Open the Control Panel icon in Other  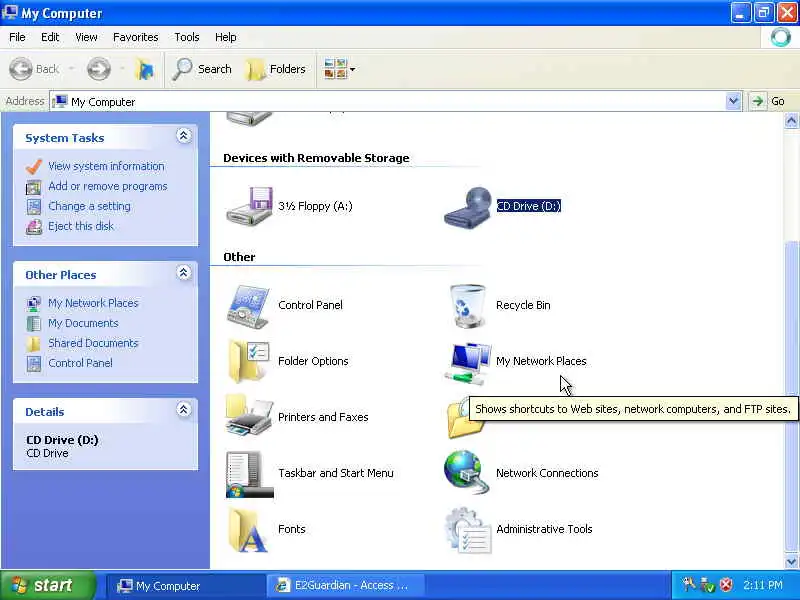point(248,306)
